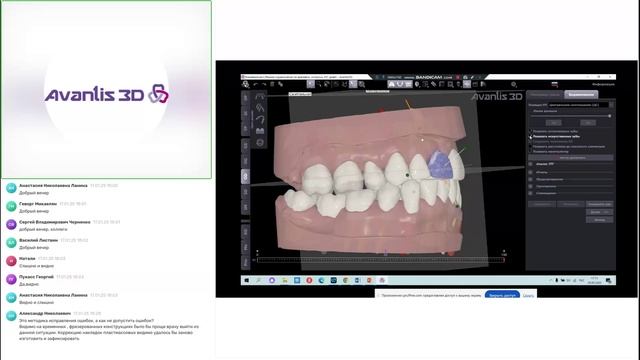This screenshot has height=360, width=640.
Task: Open the PowerPoint icon in taskbar
Action: tap(370, 280)
